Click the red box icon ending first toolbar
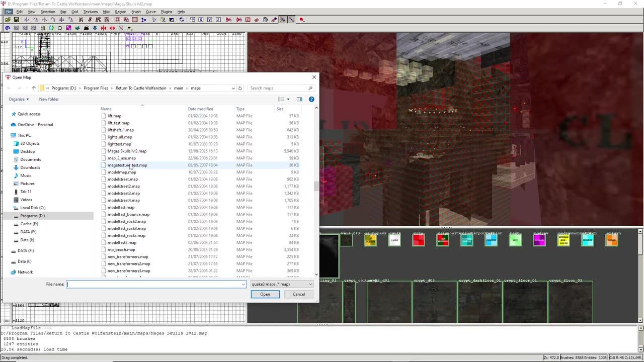The width and height of the screenshot is (644, 362). click(301, 20)
